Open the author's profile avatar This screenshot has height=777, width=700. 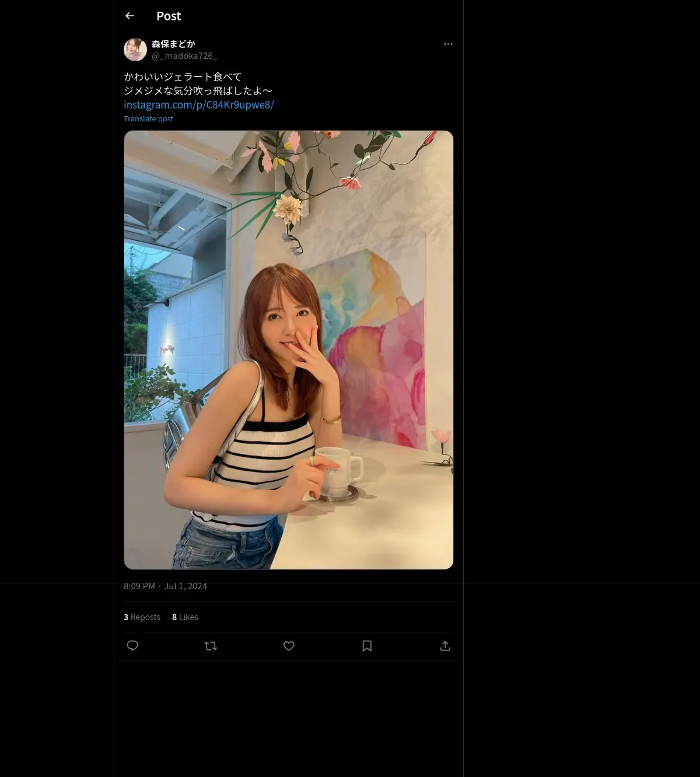tap(135, 50)
